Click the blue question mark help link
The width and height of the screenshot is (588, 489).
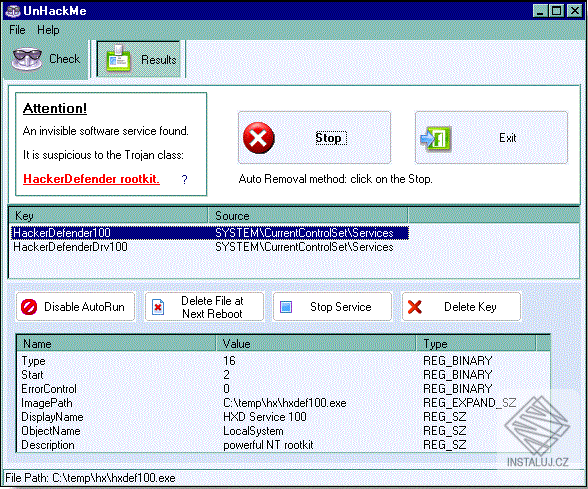point(184,180)
